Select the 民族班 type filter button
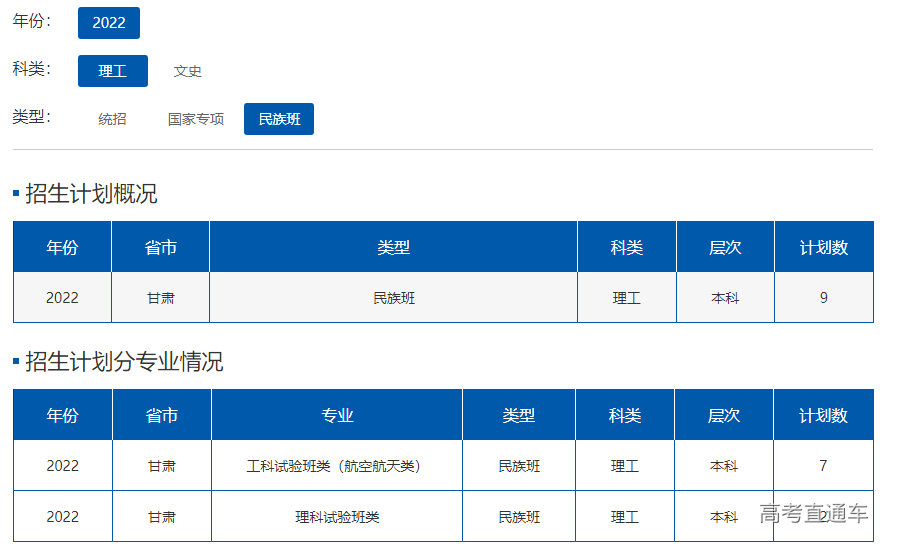The height and width of the screenshot is (553, 897). (279, 119)
